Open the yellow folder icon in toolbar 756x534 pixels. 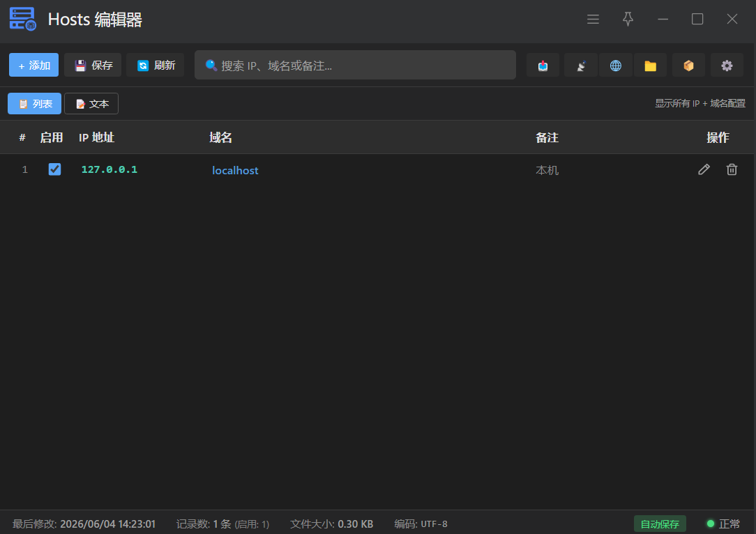pos(651,66)
